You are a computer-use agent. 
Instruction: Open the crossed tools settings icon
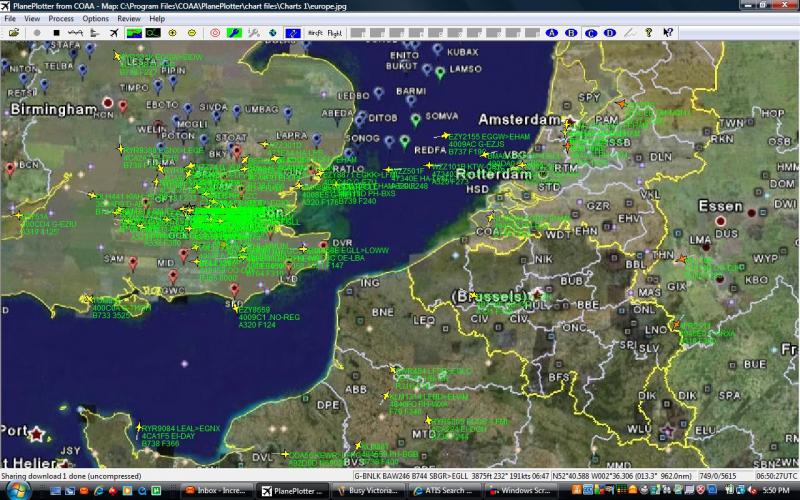[254, 33]
